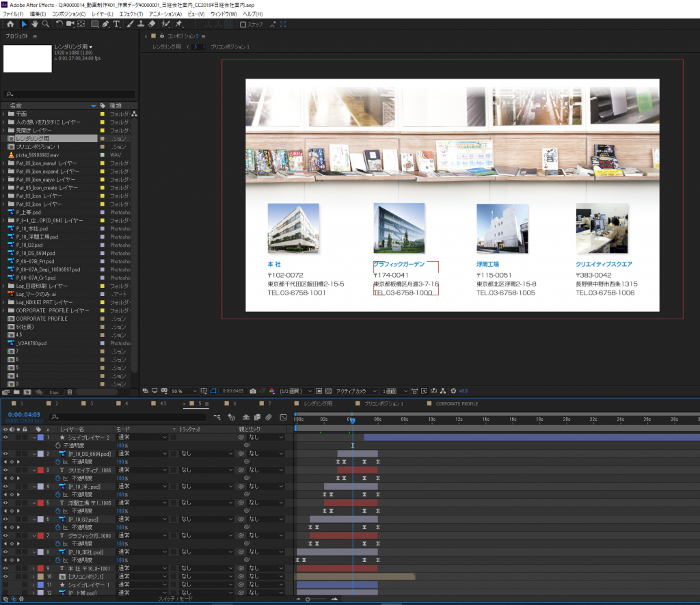Click the reset exposure icon
Screen dimensions: 700x605
click(x=454, y=391)
